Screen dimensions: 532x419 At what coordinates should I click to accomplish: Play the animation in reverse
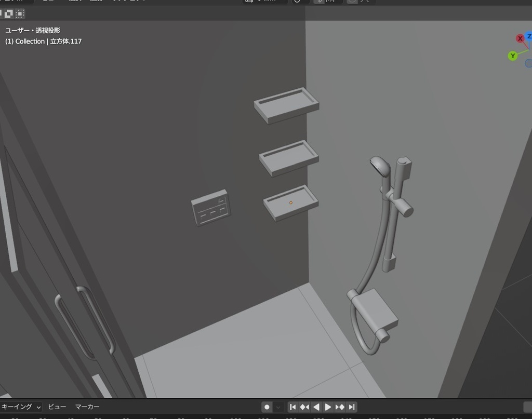pos(316,407)
